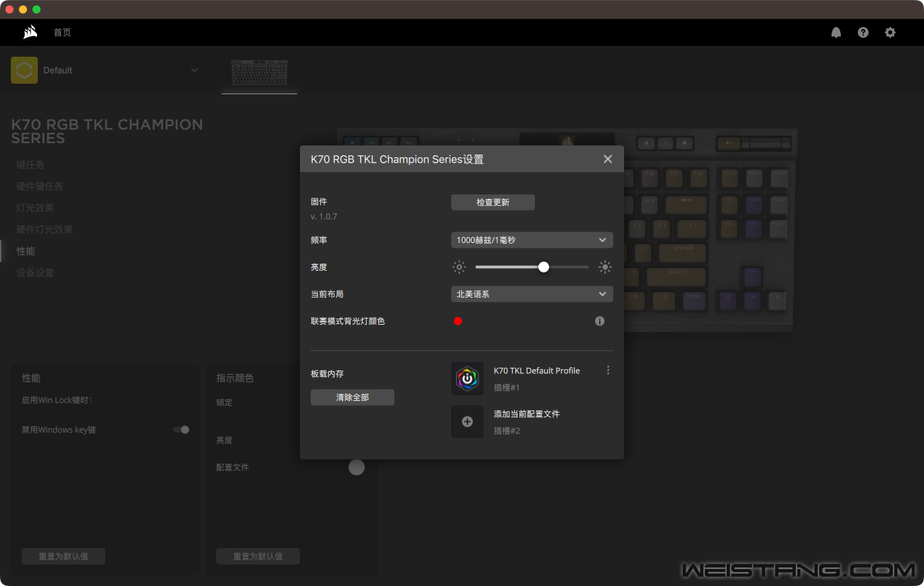Pick the red tournament mode backlight color
This screenshot has width=924, height=586.
click(458, 321)
